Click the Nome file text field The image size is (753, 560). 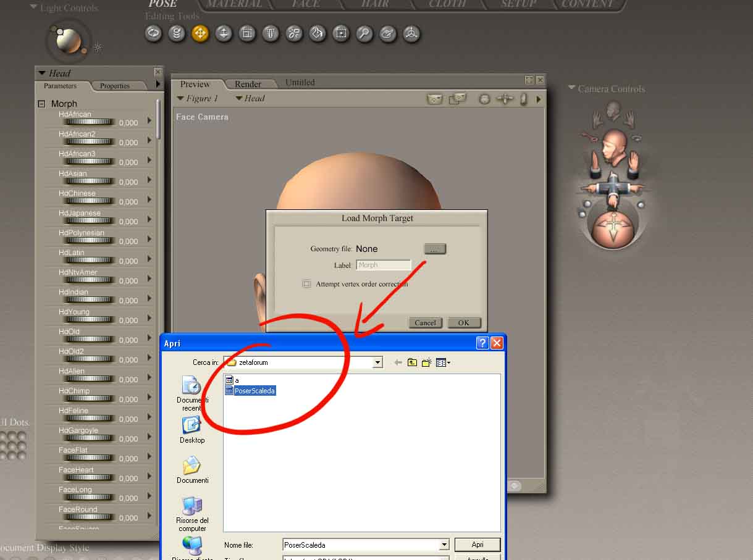click(361, 545)
